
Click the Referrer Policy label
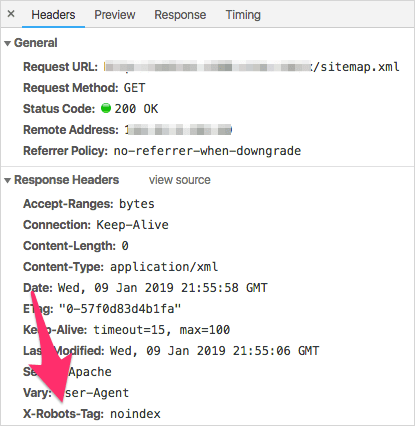(x=65, y=151)
